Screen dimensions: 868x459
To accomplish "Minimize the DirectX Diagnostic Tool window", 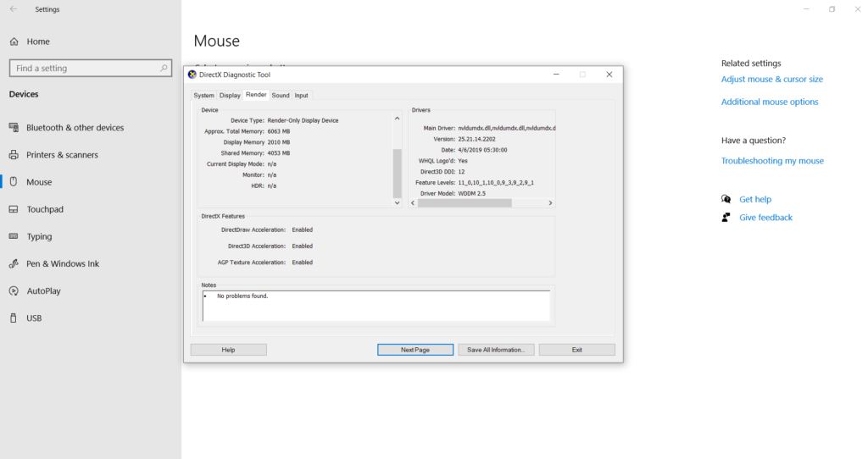I will [x=556, y=75].
